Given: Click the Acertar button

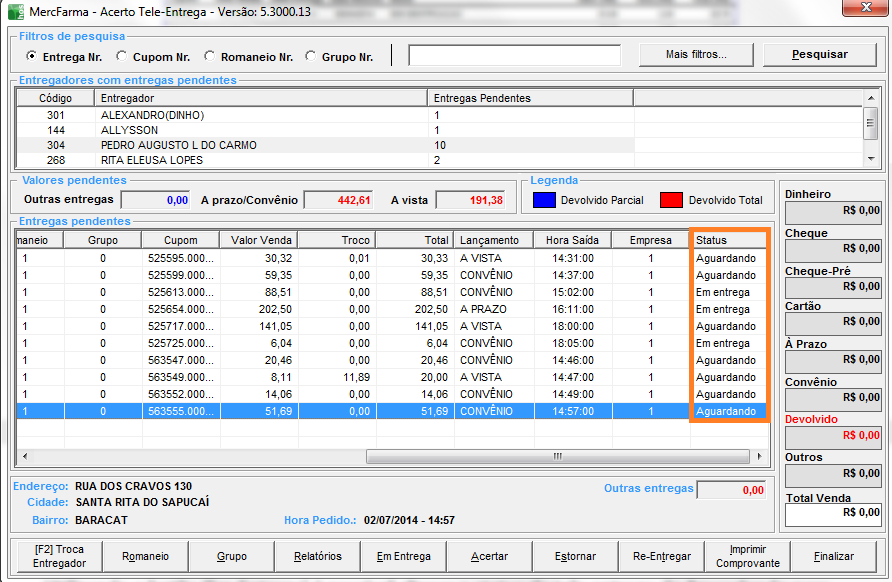Looking at the screenshot, I should pos(489,556).
